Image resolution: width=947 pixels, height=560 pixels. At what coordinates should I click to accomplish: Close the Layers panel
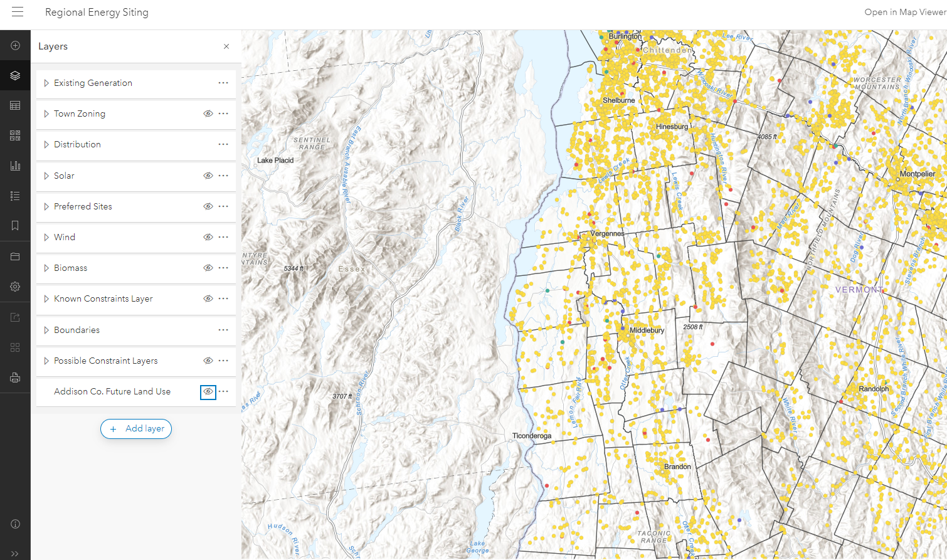[x=226, y=46]
